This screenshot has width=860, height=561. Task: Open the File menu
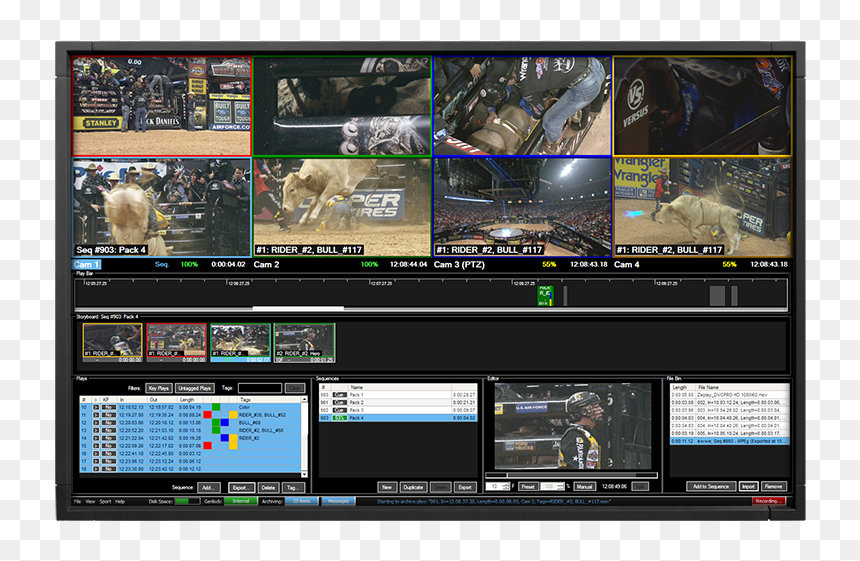pos(77,501)
